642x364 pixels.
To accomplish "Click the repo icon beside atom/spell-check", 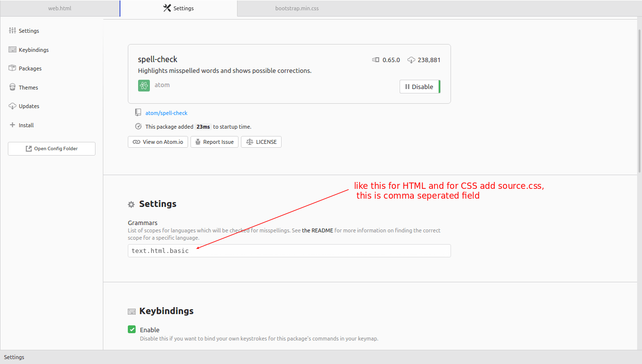I will pos(138,113).
